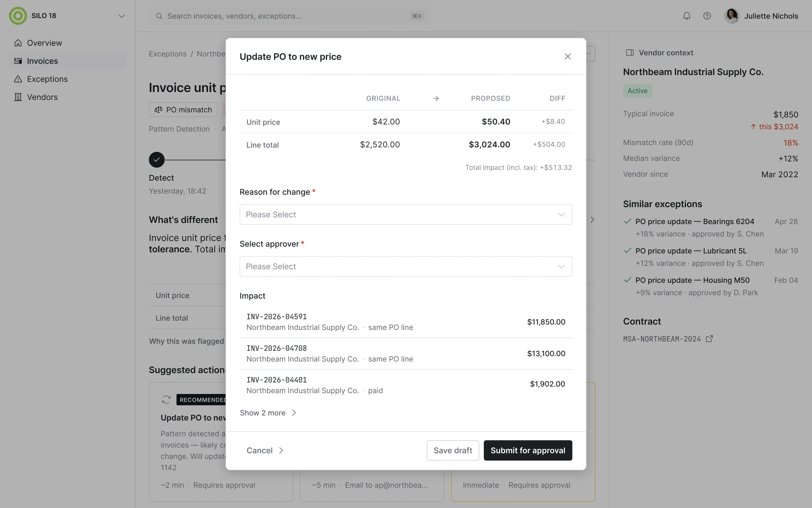Select invoice INV-2026-04708 row
The width and height of the screenshot is (812, 508).
[406, 353]
